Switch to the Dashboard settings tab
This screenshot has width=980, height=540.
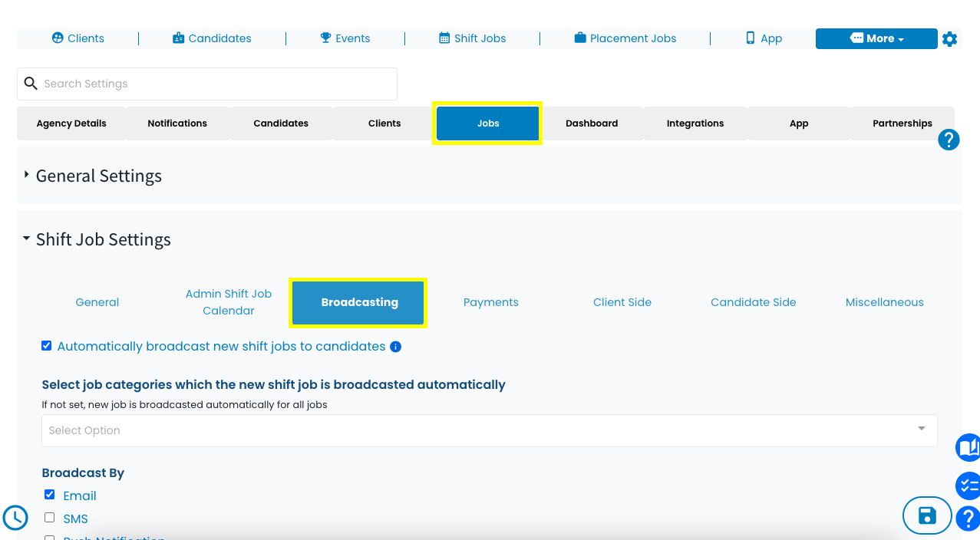coord(592,123)
